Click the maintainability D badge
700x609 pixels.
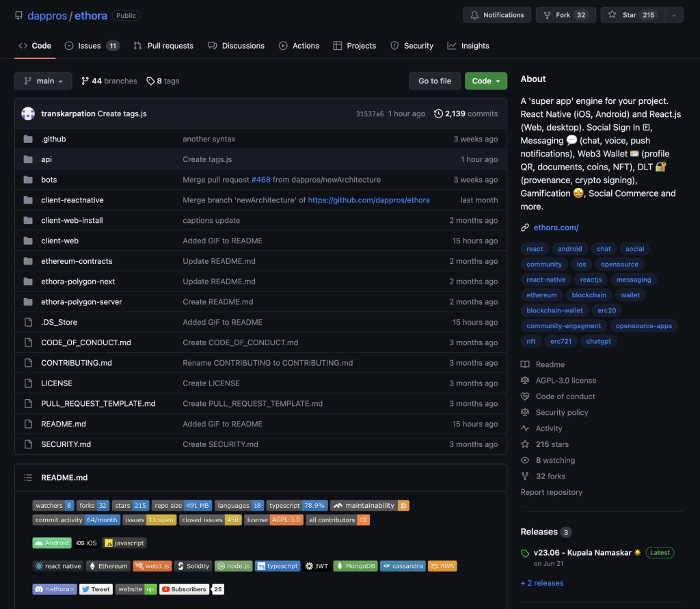[370, 505]
